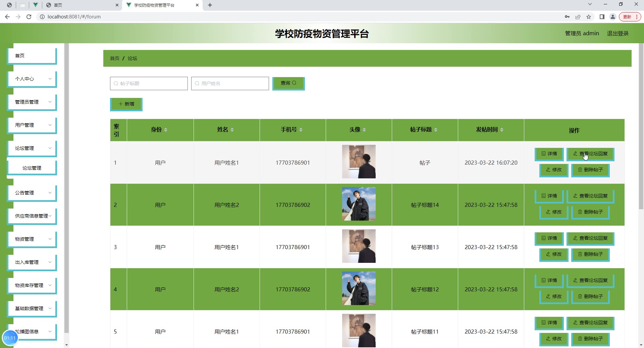This screenshot has width=644, height=348.
Task: Click the 用户姓名 search input field
Action: 230,83
